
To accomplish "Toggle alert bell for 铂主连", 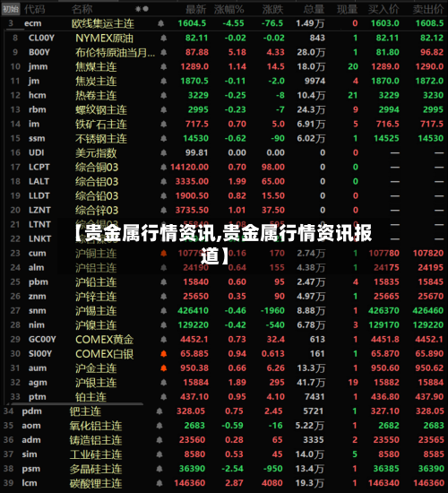I will [163, 397].
